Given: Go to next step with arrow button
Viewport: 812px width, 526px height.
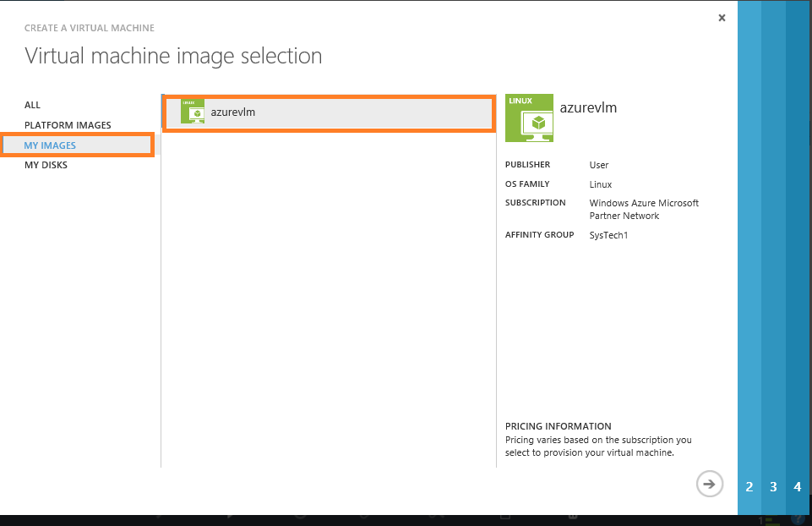Looking at the screenshot, I should coord(710,484).
